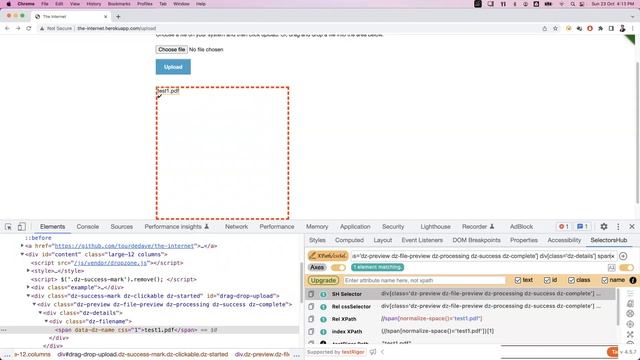The image size is (640, 360).
Task: Go back to the previous page
Action: [x=7, y=29]
